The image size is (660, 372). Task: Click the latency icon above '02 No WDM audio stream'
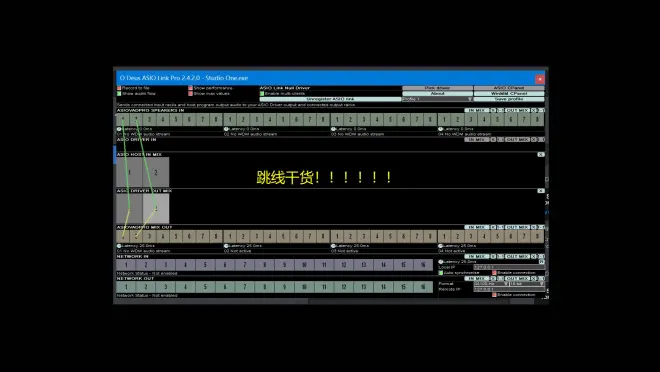point(226,129)
